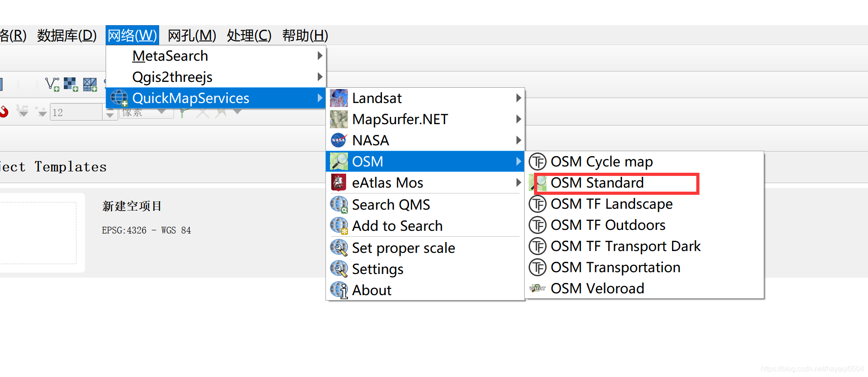This screenshot has height=377, width=868.
Task: Click the OSM Standard icon
Action: [538, 183]
